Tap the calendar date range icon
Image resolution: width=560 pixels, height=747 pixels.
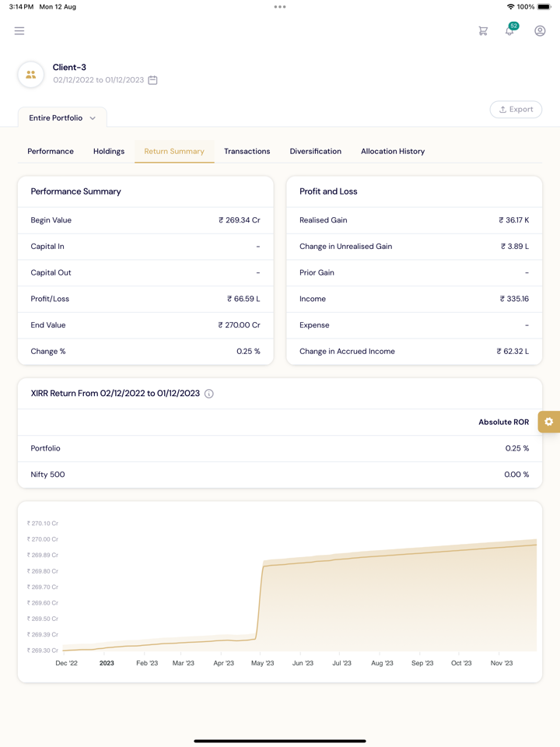153,80
